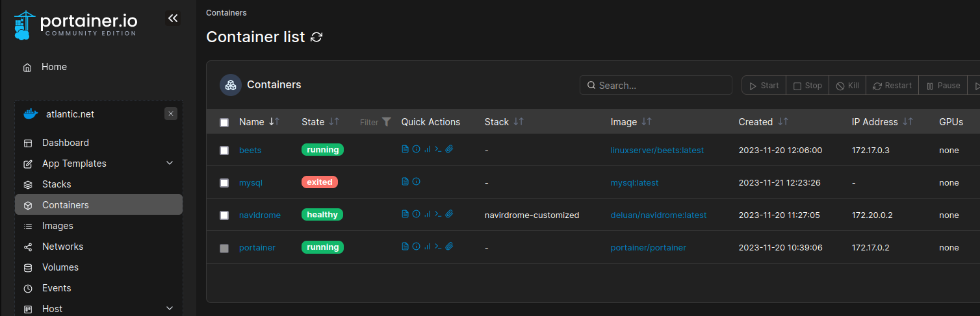Open exec console for portainer container

coord(438,246)
